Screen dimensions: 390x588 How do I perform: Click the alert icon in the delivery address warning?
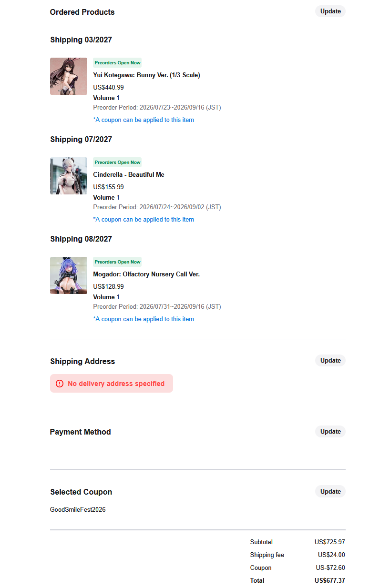tap(60, 384)
